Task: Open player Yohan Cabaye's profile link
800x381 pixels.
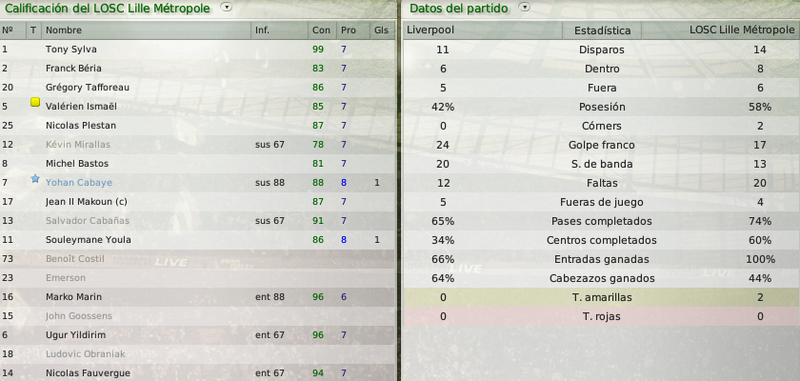Action: click(79, 183)
